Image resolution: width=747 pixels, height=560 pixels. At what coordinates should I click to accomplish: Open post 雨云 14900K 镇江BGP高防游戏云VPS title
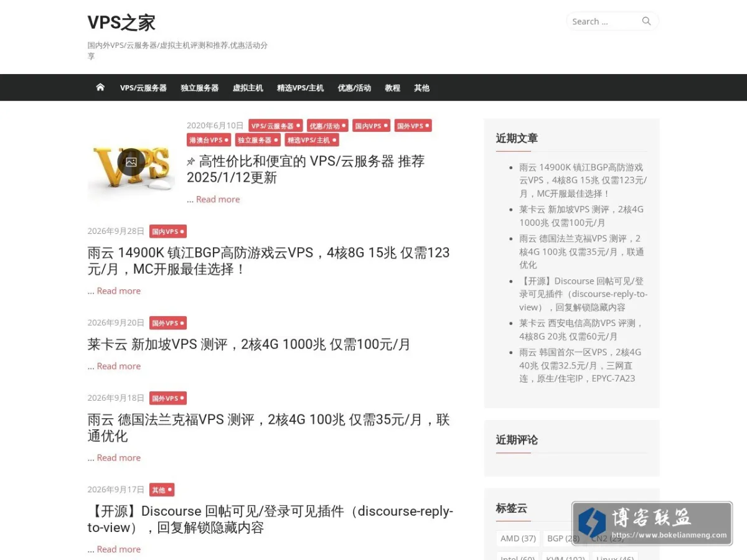coord(268,261)
